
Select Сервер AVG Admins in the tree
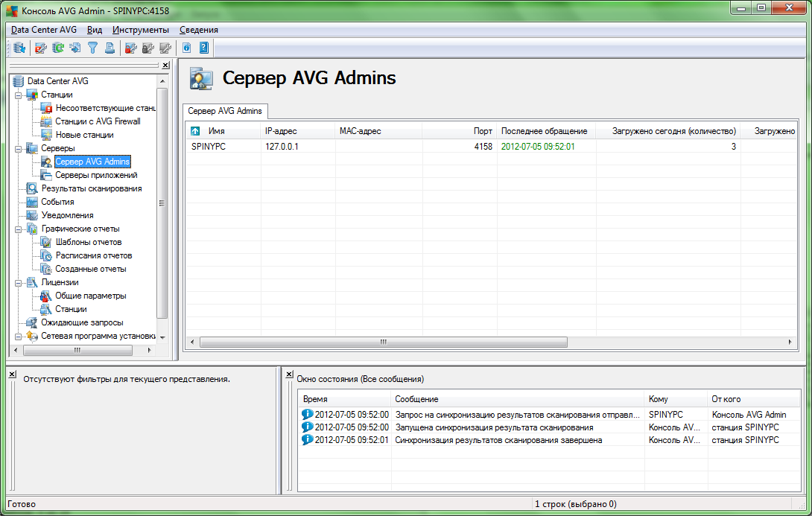tap(92, 162)
